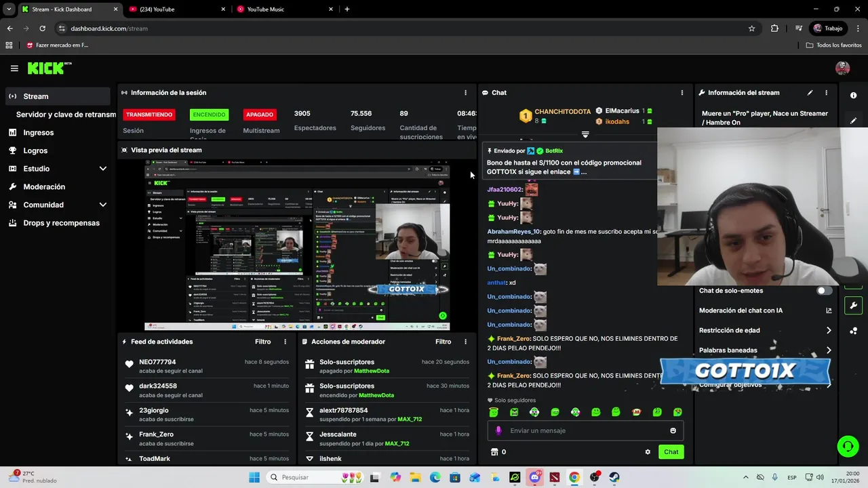
Task: Collapse the pinned chat leaderboard arrow
Action: pyautogui.click(x=585, y=134)
